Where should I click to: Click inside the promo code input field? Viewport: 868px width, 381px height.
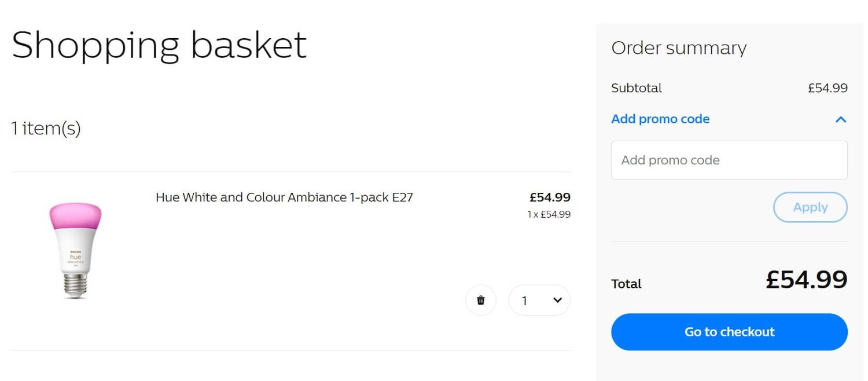click(x=729, y=160)
